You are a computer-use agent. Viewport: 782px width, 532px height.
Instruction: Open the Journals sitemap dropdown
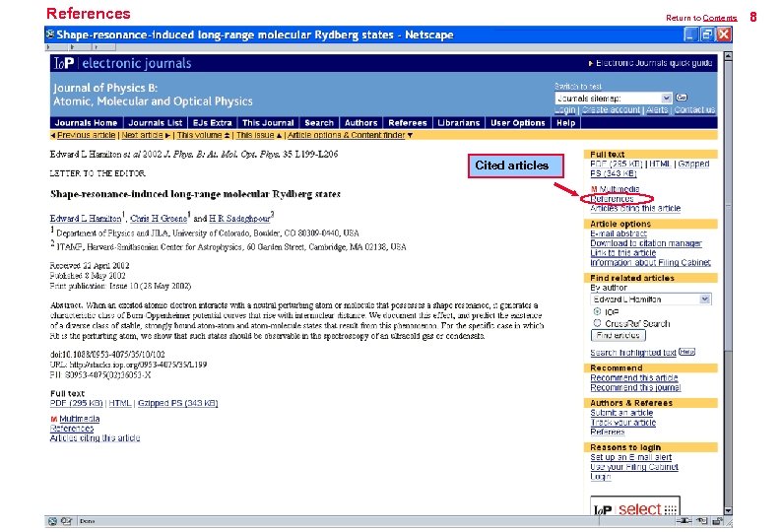(614, 99)
